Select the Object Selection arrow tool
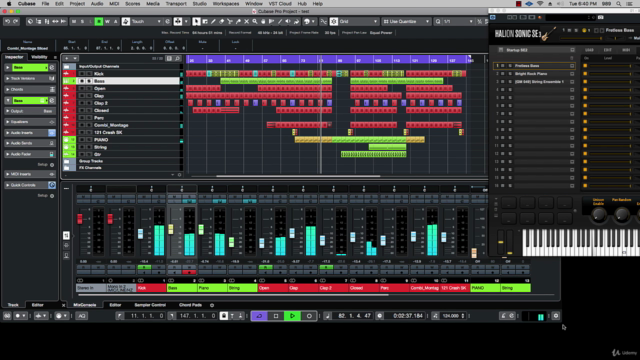Screen dimensions: 640x360 pos(196,21)
